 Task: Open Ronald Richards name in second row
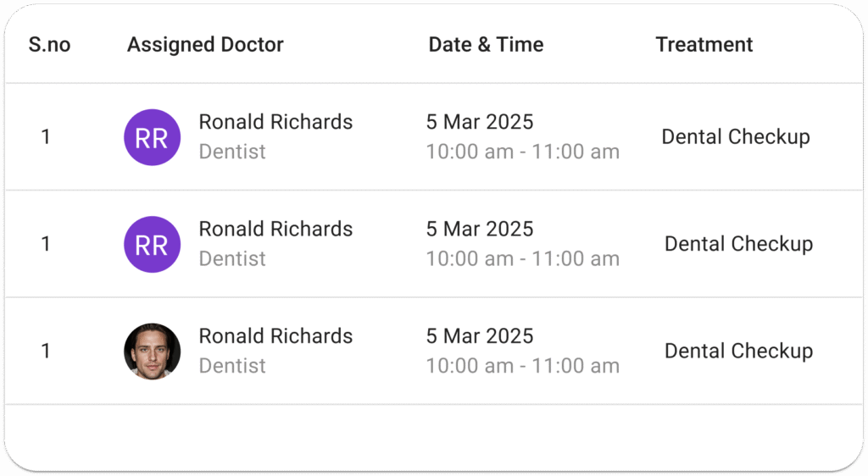pyautogui.click(x=275, y=229)
